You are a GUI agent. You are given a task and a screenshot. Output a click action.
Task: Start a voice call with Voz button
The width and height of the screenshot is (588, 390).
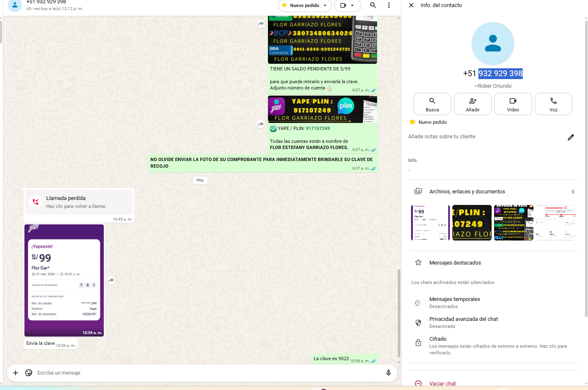(x=553, y=104)
